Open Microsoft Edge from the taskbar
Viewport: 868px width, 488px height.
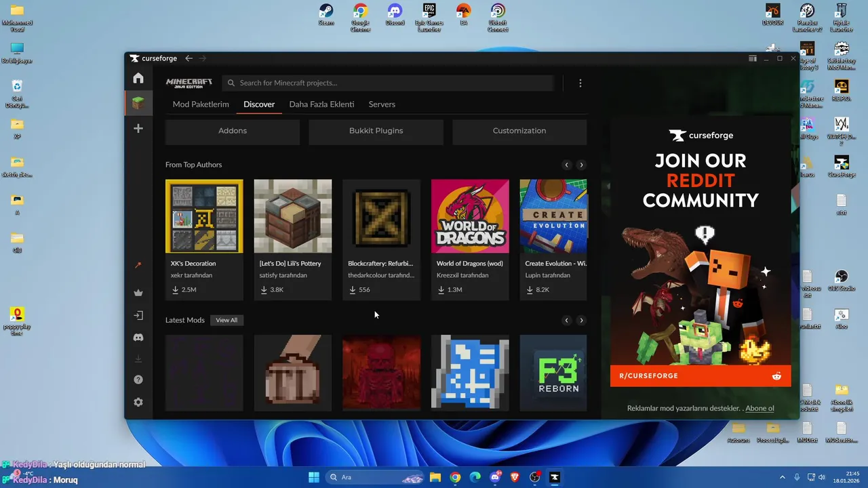coord(475,477)
